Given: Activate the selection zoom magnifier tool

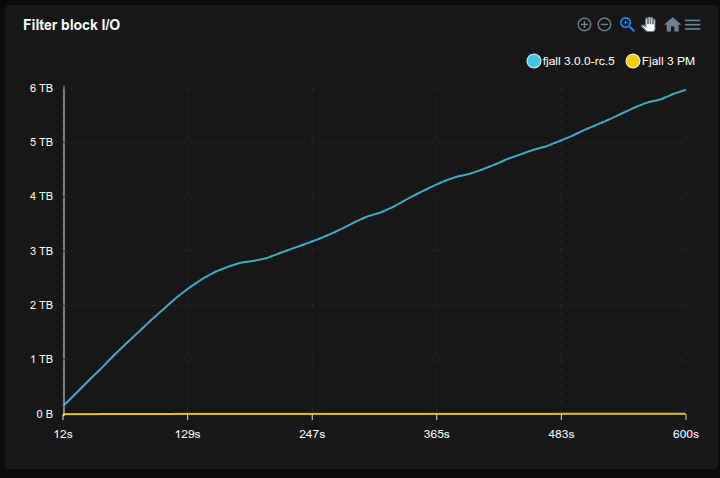Looking at the screenshot, I should (x=627, y=24).
